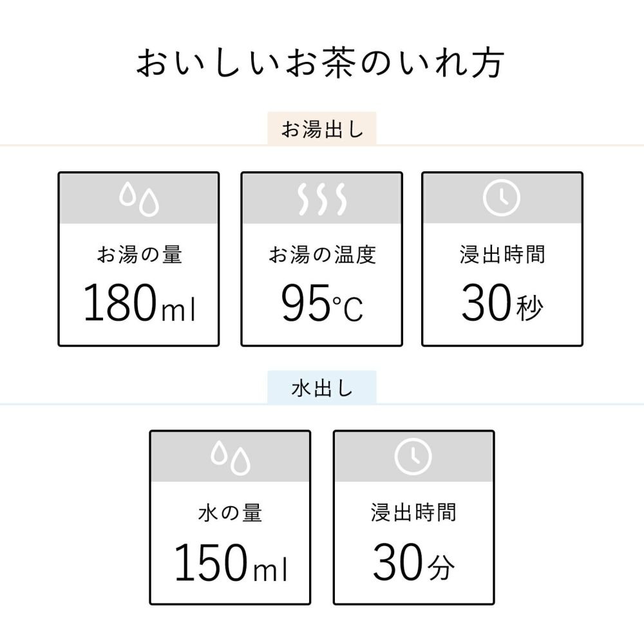
Task: Click the water drops icon above お湯の量
Action: 138,199
